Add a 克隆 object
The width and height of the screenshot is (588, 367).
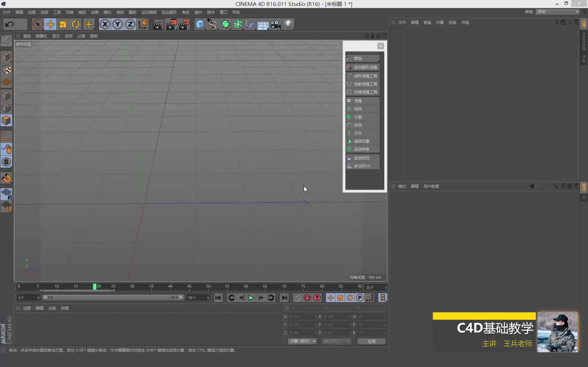[x=363, y=101]
